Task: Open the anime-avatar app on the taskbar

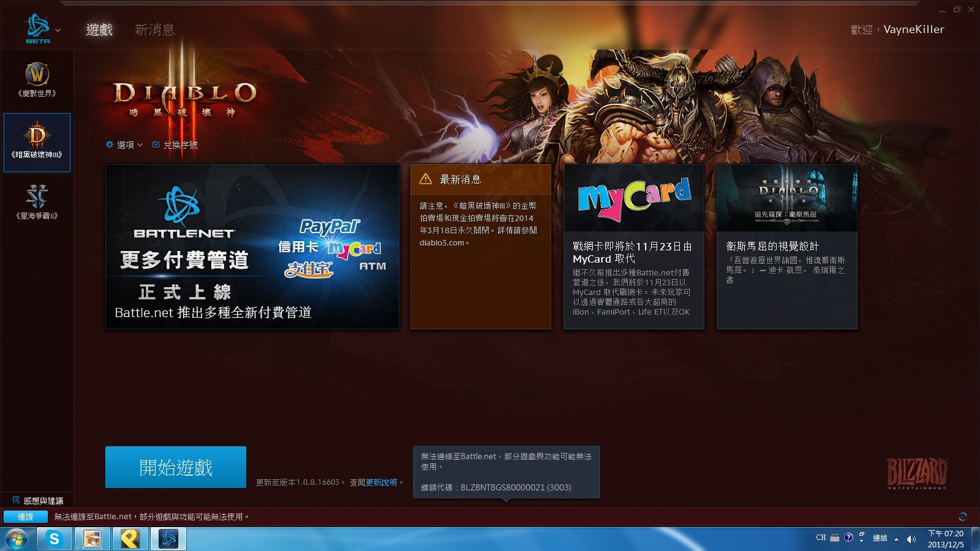Action: click(x=92, y=539)
